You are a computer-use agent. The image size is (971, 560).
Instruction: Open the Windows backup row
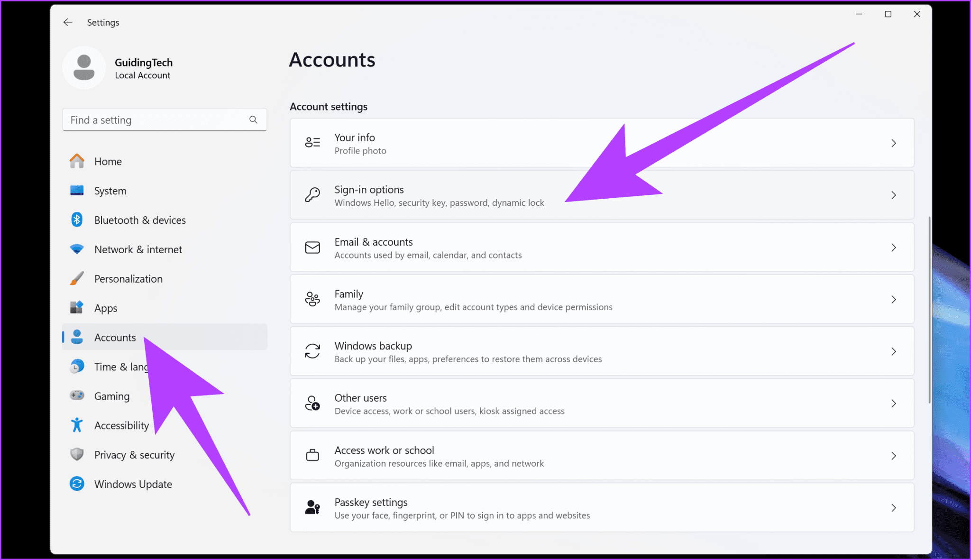(x=474, y=351)
